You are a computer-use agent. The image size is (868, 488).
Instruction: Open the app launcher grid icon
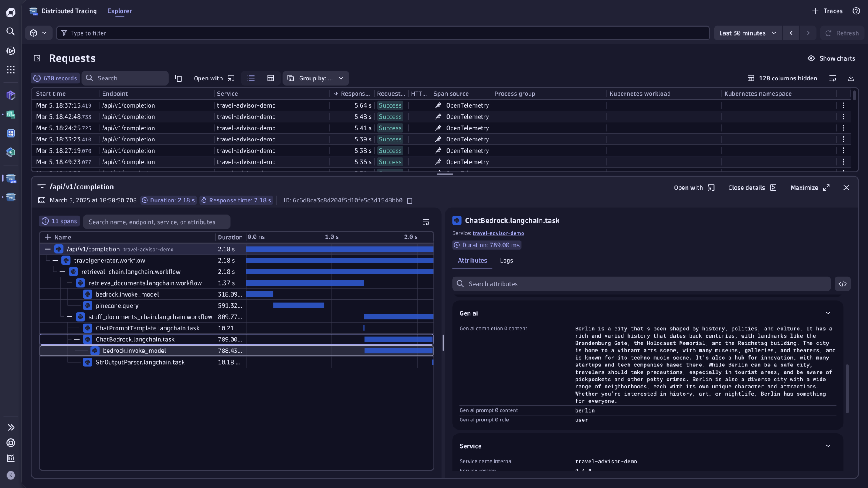(x=11, y=69)
